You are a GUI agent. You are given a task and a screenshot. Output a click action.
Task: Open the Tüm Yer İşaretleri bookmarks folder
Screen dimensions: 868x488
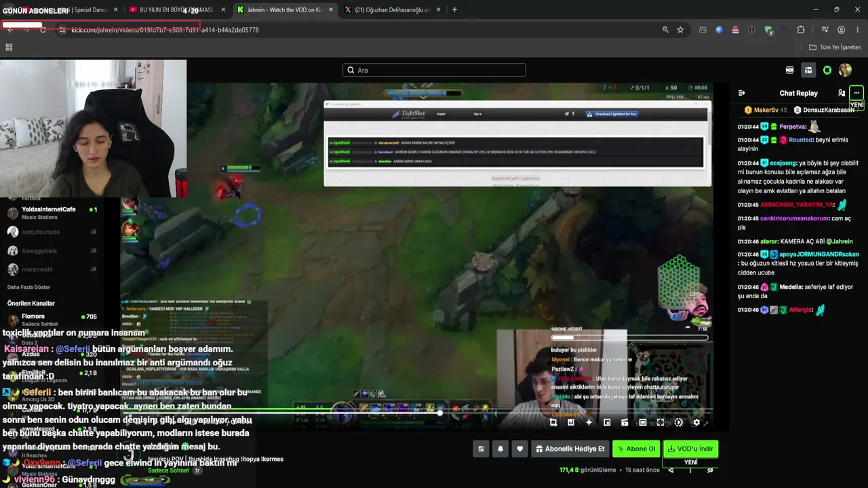click(x=835, y=47)
